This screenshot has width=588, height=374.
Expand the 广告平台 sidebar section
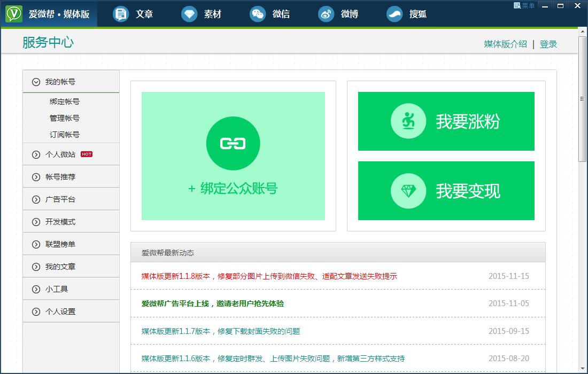click(x=36, y=199)
